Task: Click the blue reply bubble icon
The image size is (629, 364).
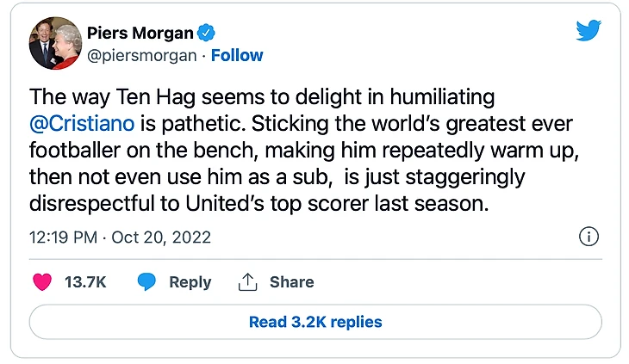Action: pyautogui.click(x=147, y=282)
